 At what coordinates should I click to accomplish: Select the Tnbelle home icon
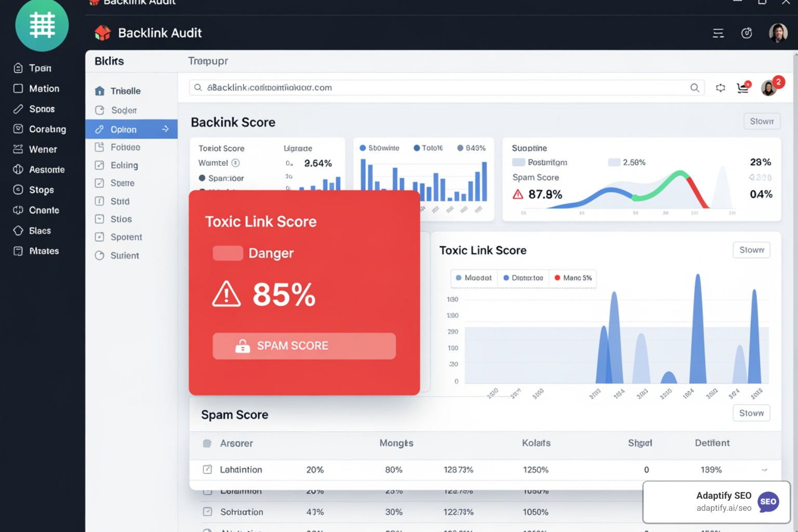[x=100, y=90]
